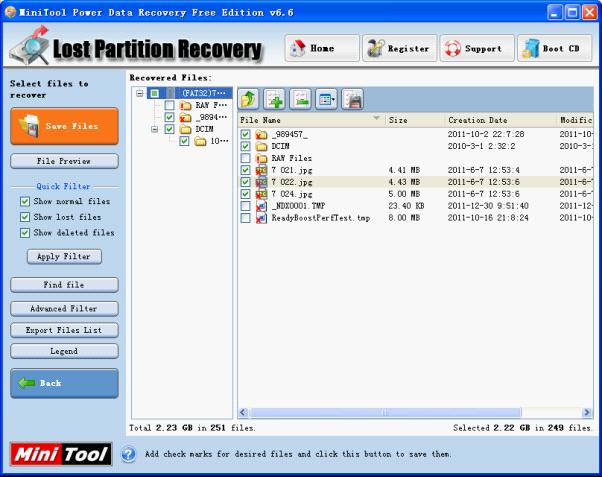Click the Register button

click(399, 48)
